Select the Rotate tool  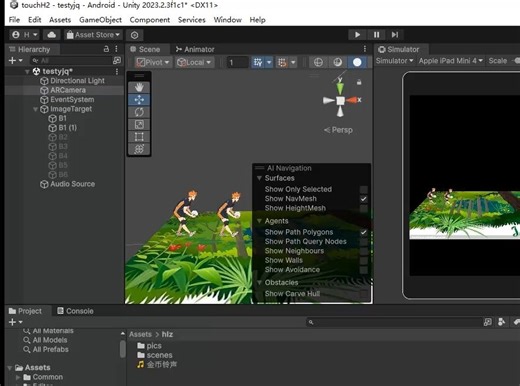139,112
